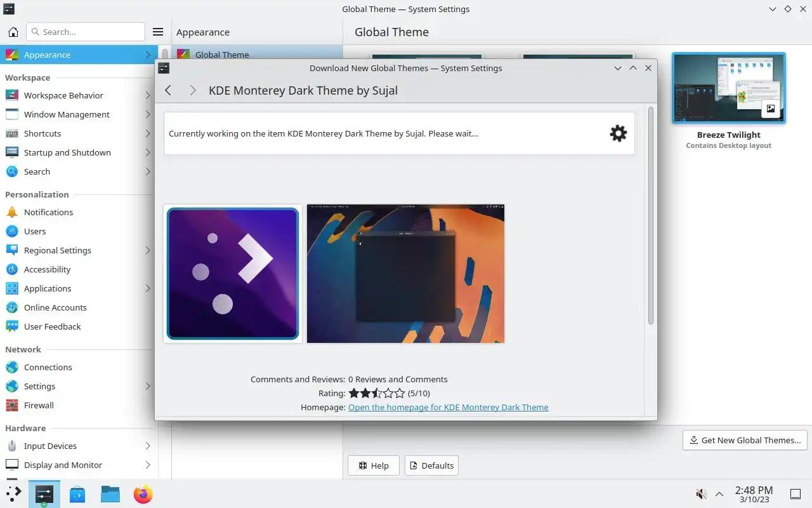The height and width of the screenshot is (508, 812).
Task: Click the Search magnifier icon in sidebar list
Action: (x=12, y=171)
